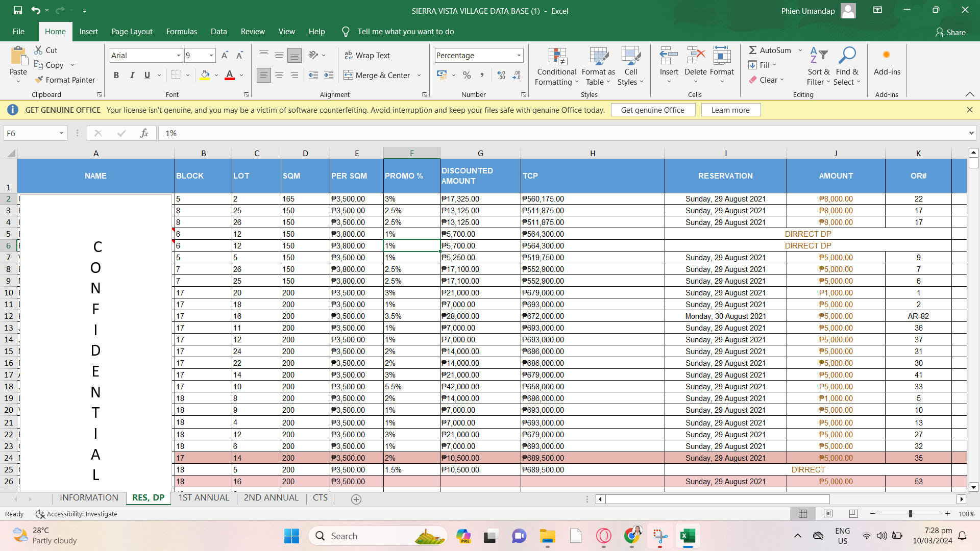Screen dimensions: 980x551
Task: Apply the yellow Fill Color swatch
Action: coord(205,75)
